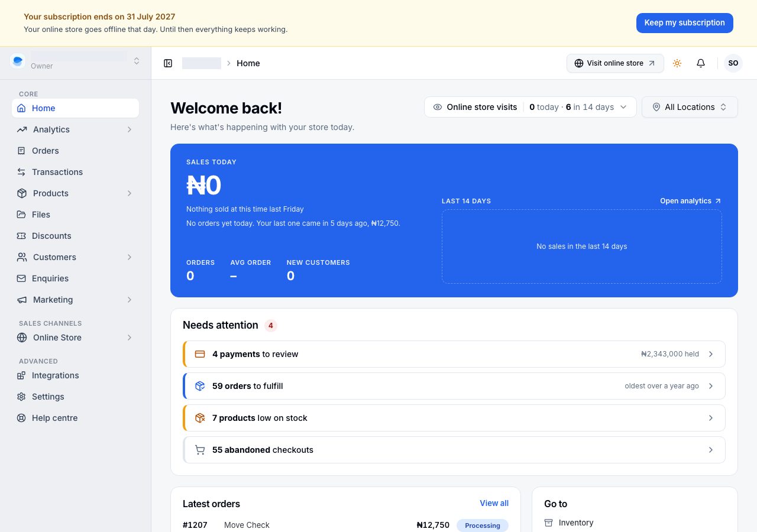Click the Discounts ticket icon

(21, 236)
